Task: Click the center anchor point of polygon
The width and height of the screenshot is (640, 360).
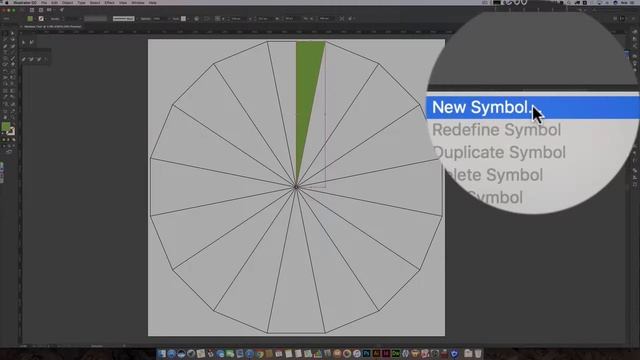Action: click(x=296, y=187)
